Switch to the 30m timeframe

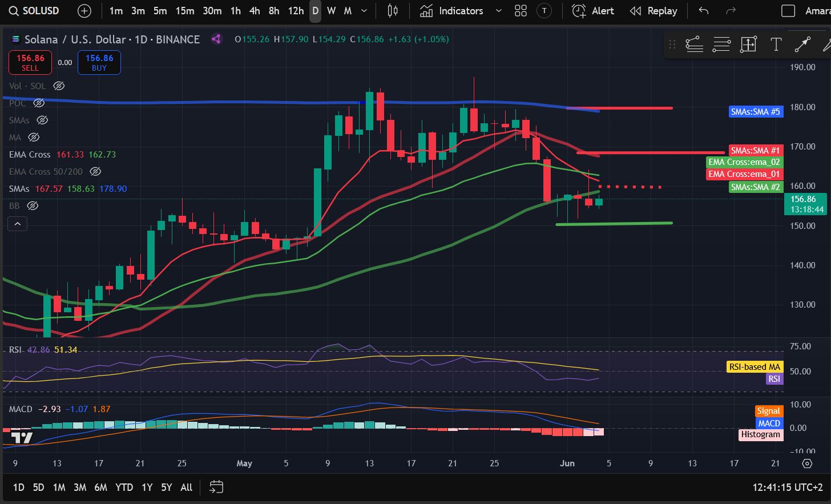pos(212,11)
